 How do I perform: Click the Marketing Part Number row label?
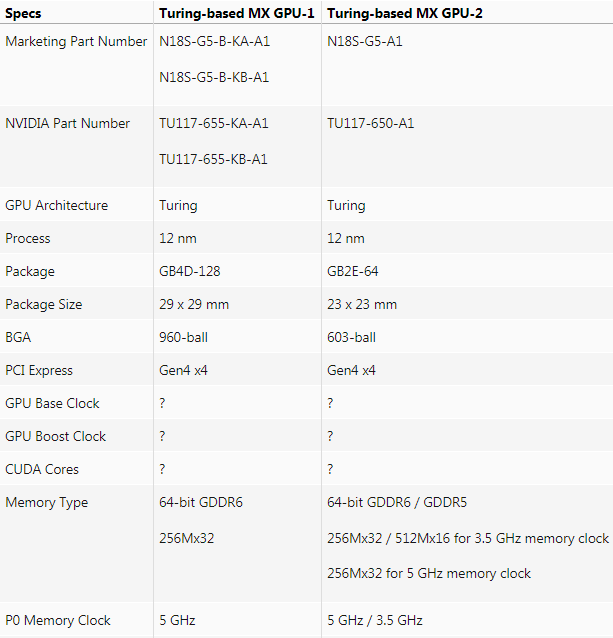coord(76,42)
